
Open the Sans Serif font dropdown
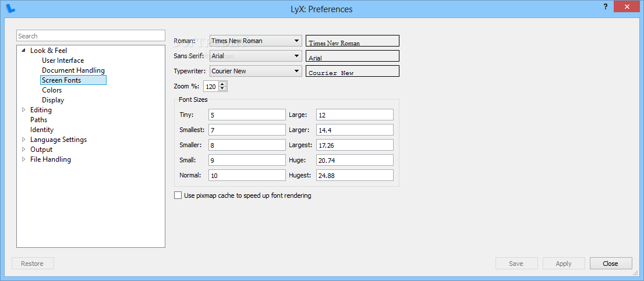click(256, 56)
